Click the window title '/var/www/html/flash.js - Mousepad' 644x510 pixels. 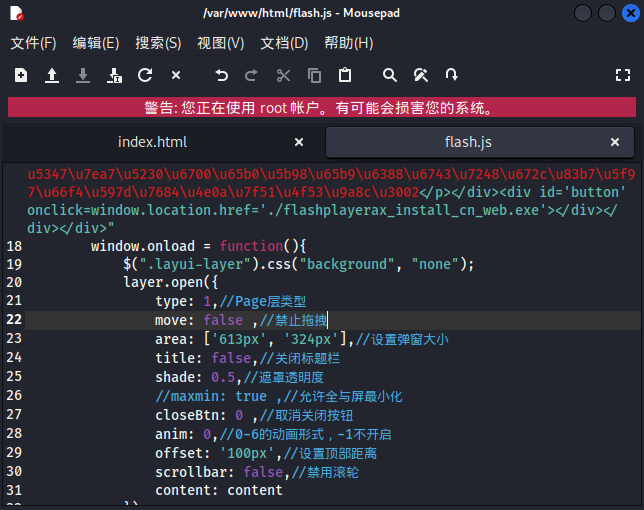coord(301,13)
